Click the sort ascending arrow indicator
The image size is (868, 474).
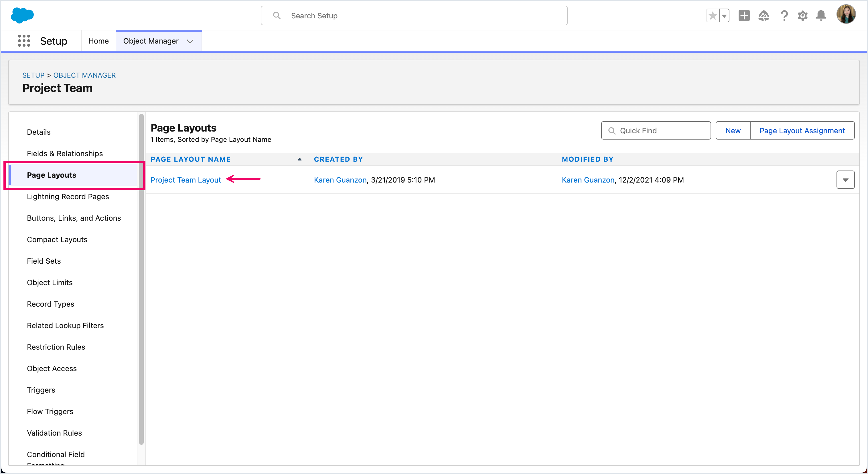299,159
